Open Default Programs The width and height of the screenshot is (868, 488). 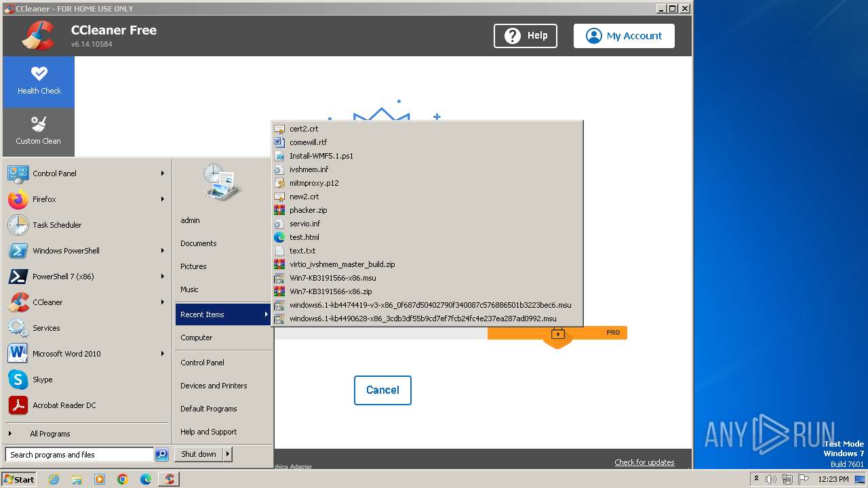tap(224, 409)
